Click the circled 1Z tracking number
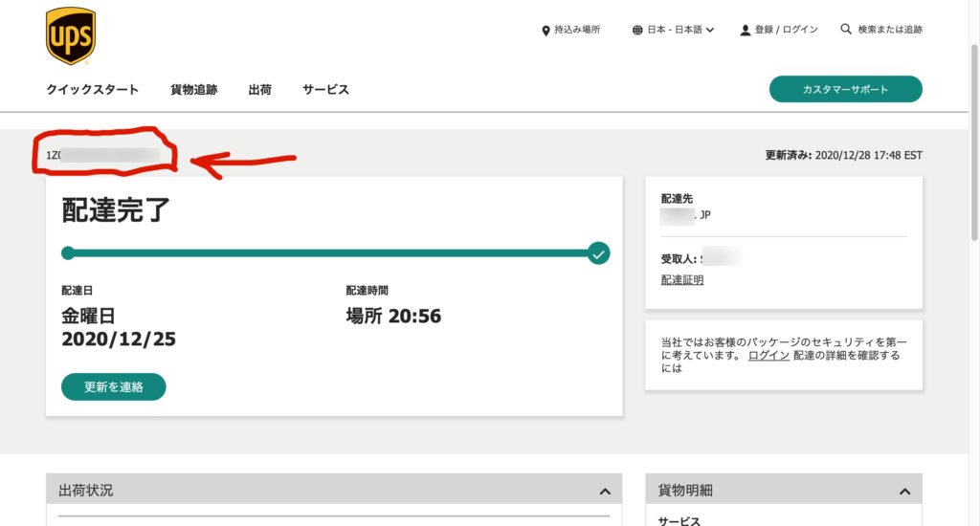This screenshot has width=980, height=526. click(x=103, y=155)
